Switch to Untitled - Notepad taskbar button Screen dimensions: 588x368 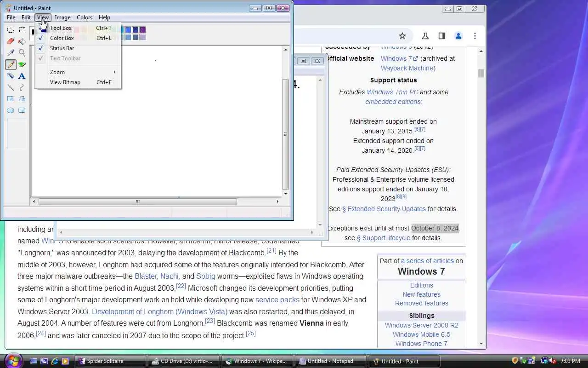[x=331, y=361]
